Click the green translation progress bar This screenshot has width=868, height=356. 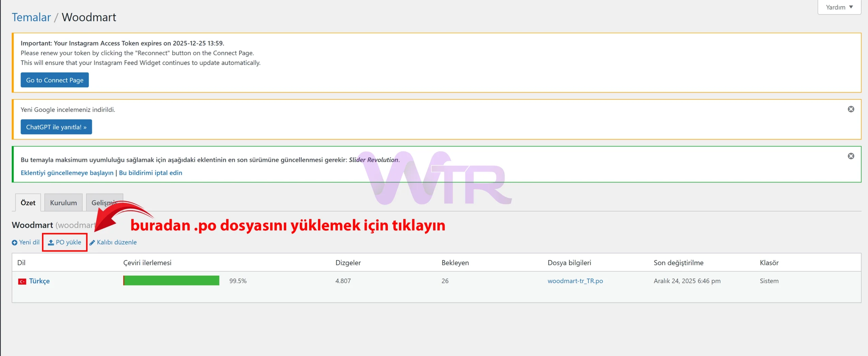pyautogui.click(x=171, y=281)
